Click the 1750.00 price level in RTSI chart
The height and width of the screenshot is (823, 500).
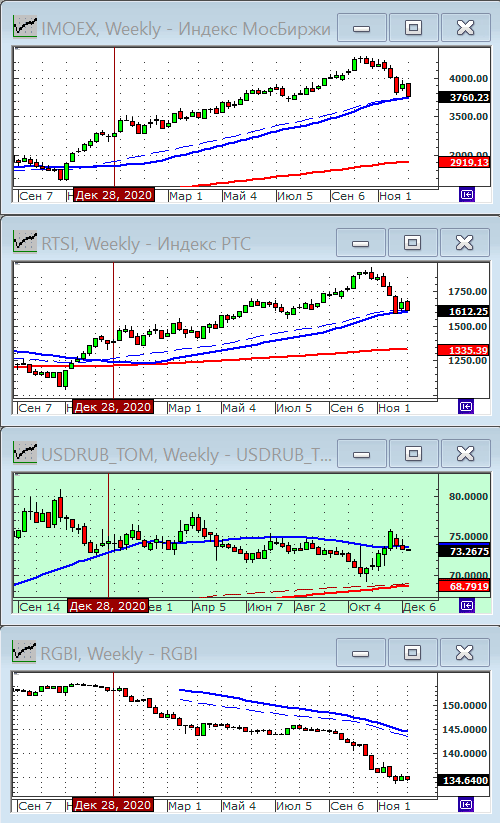467,291
